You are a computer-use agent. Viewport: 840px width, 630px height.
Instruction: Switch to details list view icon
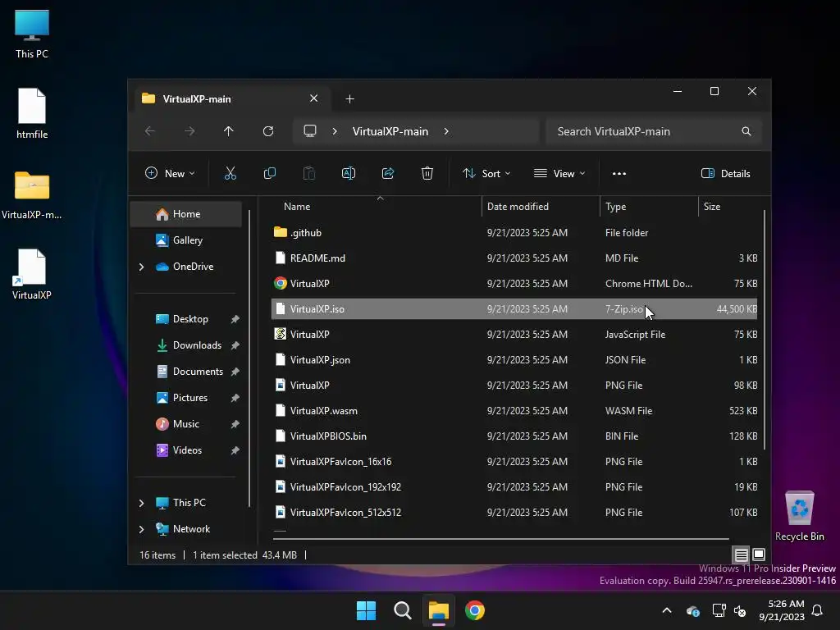tap(741, 555)
